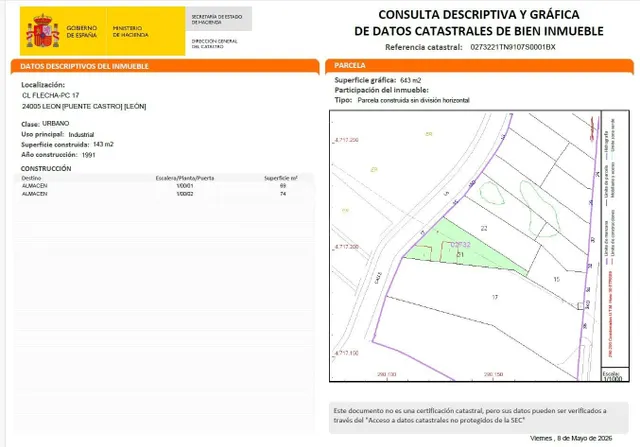Click the 'Localización:' label

pyautogui.click(x=43, y=85)
